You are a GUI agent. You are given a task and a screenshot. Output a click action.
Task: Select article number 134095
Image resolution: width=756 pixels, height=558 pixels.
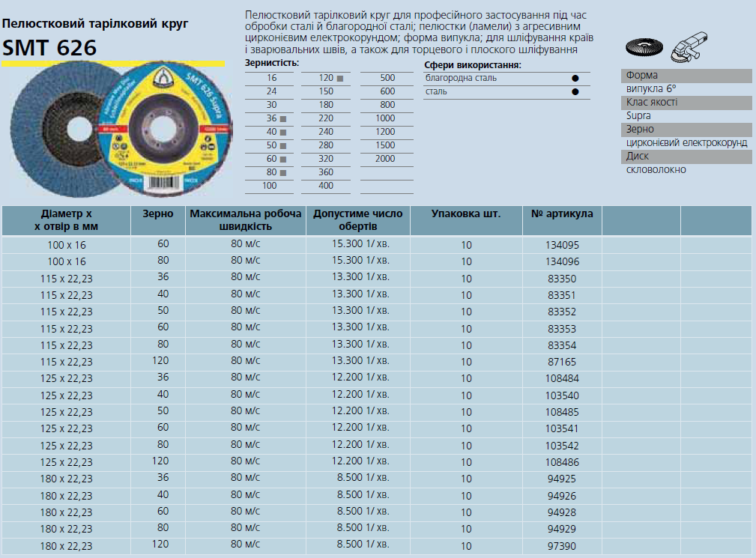tap(562, 245)
